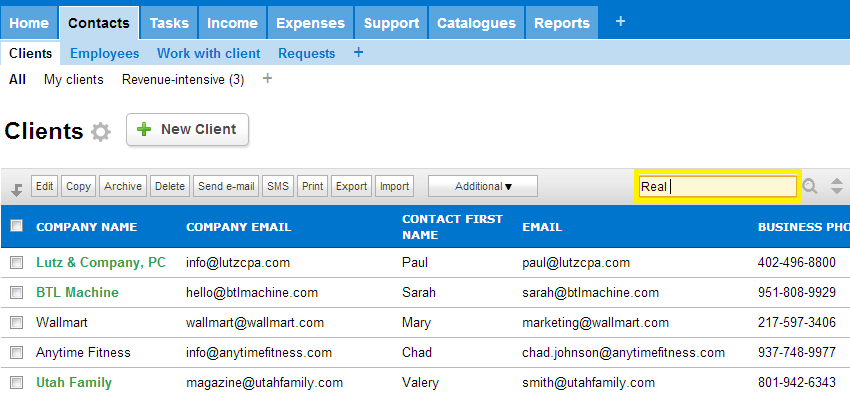This screenshot has height=395, width=850.
Task: Select the Clients sub-tab
Action: (30, 54)
